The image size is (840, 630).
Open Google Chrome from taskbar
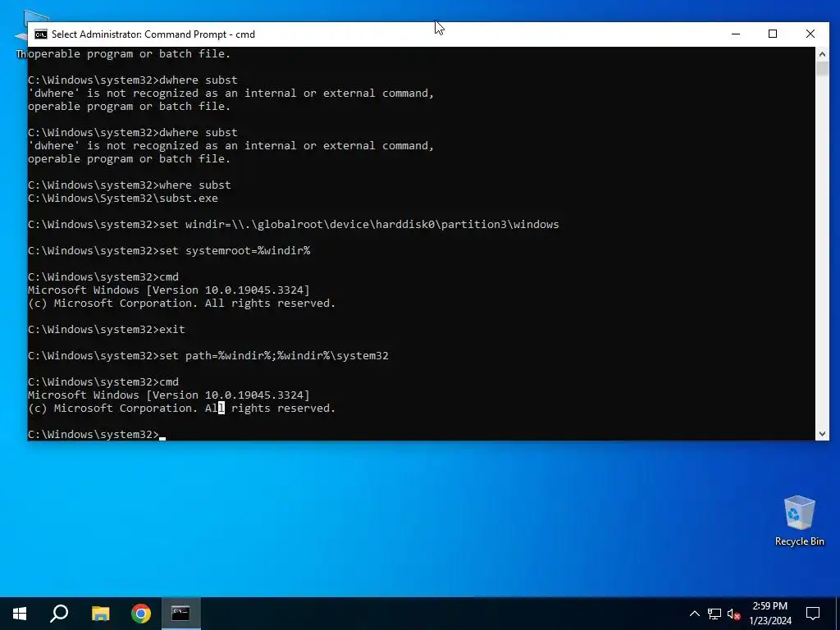[141, 614]
